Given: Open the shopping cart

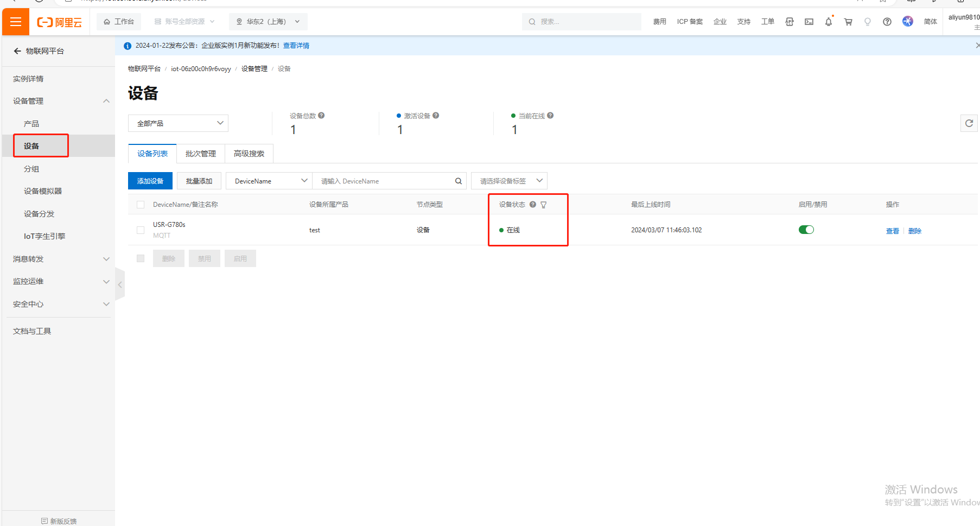Looking at the screenshot, I should (x=848, y=22).
